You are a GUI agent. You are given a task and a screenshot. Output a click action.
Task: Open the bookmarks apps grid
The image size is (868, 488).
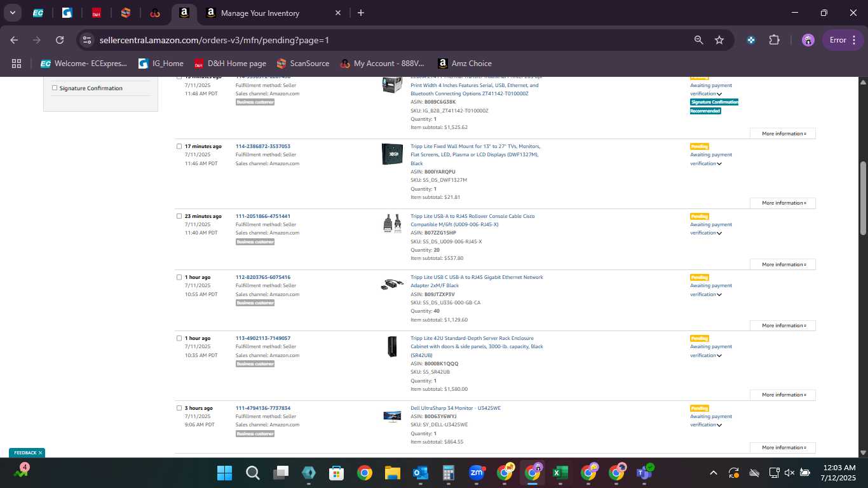click(x=17, y=64)
